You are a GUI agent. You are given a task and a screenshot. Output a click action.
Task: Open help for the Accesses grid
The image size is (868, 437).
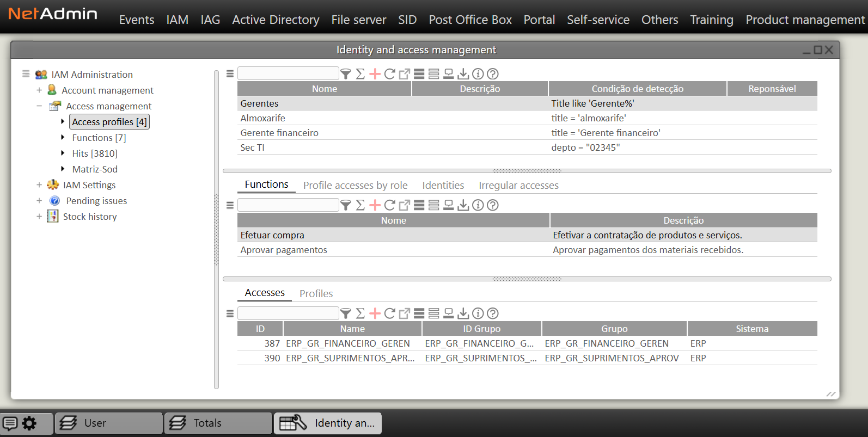coord(493,313)
